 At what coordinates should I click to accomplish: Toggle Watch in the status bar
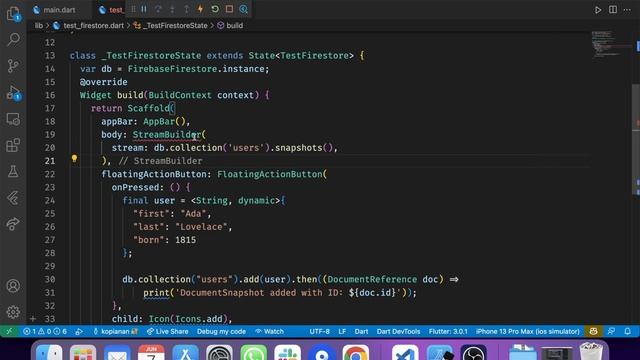click(269, 331)
